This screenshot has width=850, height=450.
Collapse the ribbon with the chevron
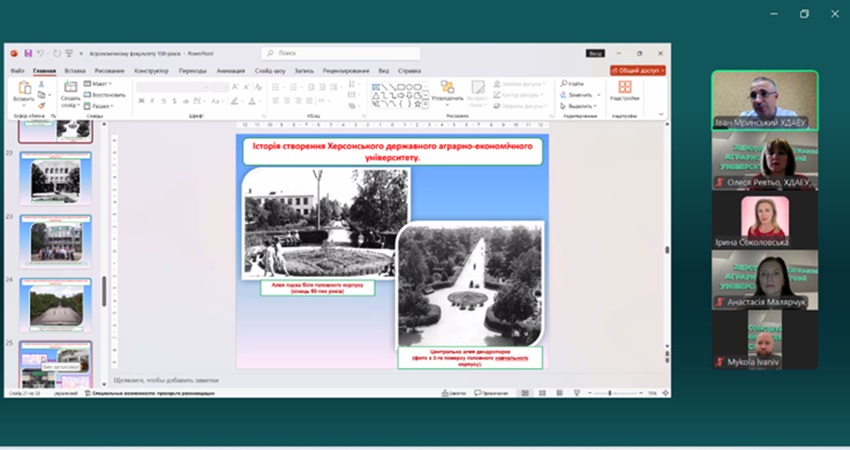[661, 114]
